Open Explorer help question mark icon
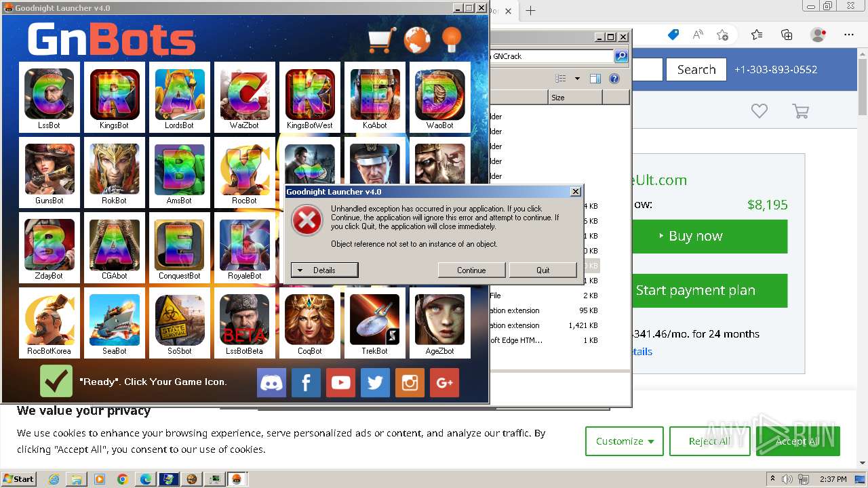The width and height of the screenshot is (868, 488). (x=614, y=79)
